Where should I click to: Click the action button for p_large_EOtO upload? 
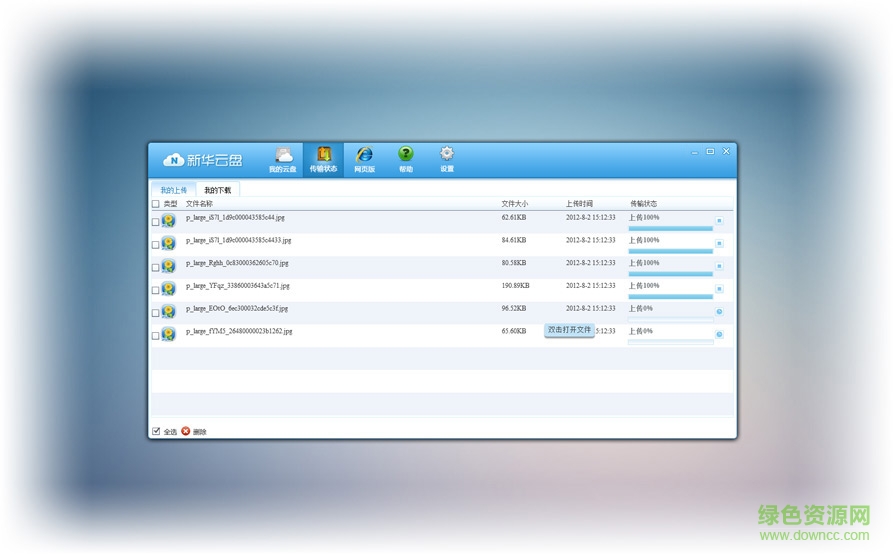(719, 312)
